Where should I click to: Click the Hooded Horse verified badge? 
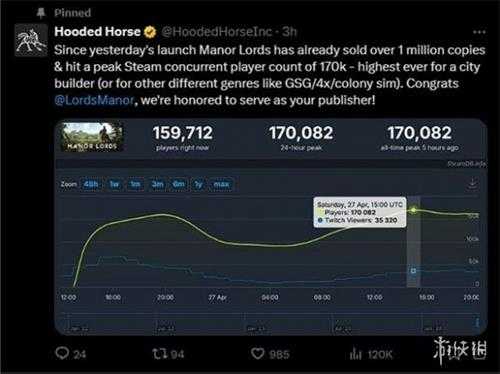150,32
